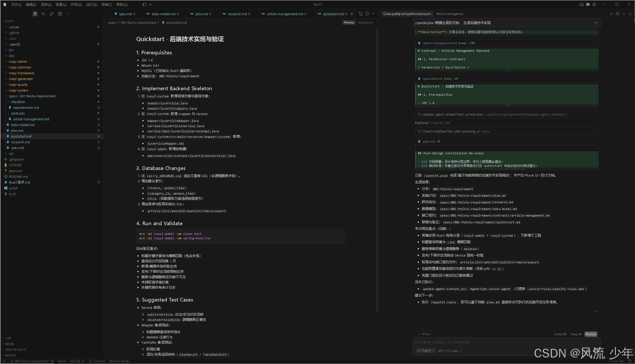Click the Keep All button
This screenshot has height=364, width=635.
(x=576, y=334)
